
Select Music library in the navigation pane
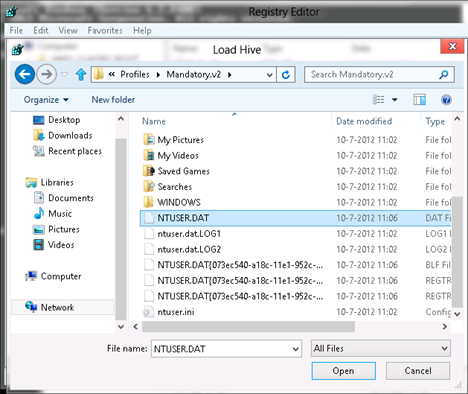click(53, 213)
